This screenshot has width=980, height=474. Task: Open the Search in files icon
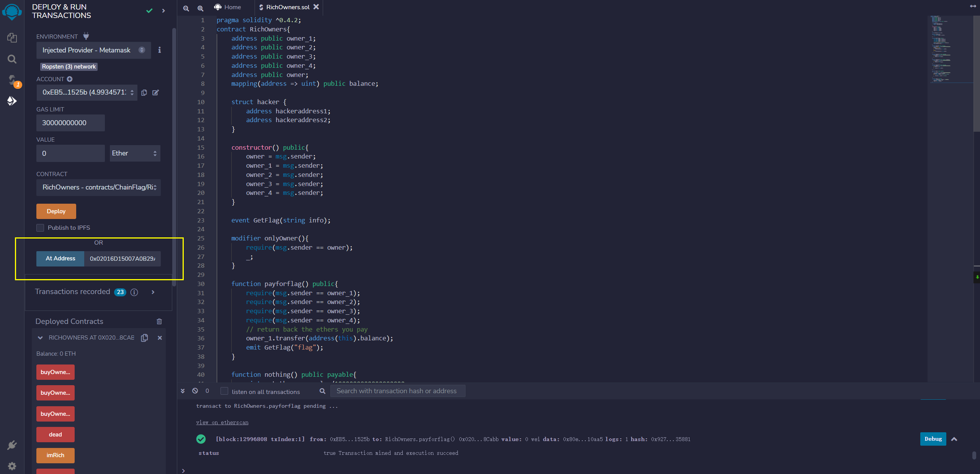tap(12, 59)
